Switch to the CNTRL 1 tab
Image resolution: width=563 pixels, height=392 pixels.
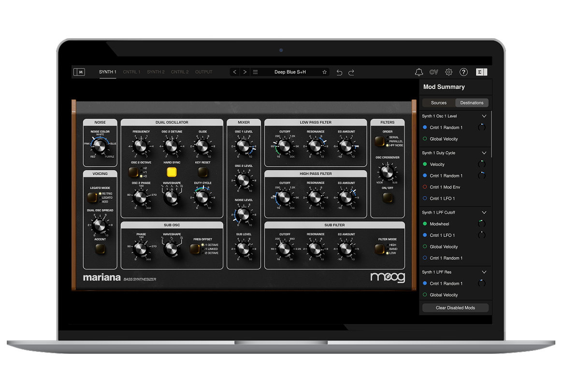(131, 72)
